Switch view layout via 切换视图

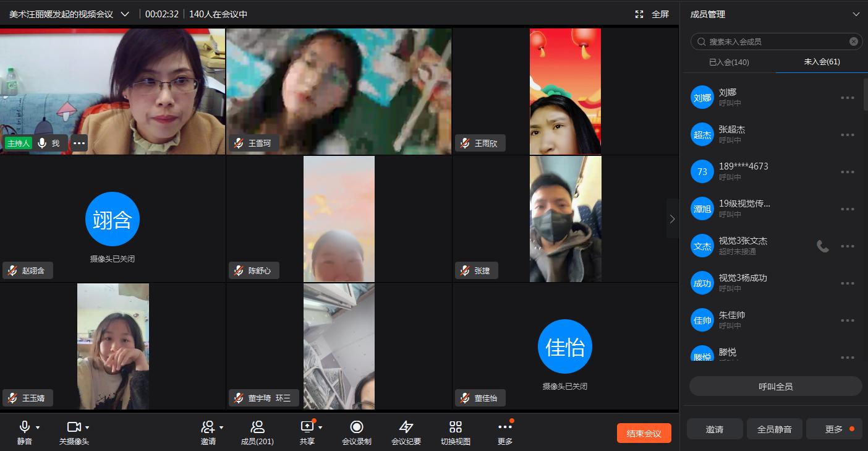click(x=455, y=427)
